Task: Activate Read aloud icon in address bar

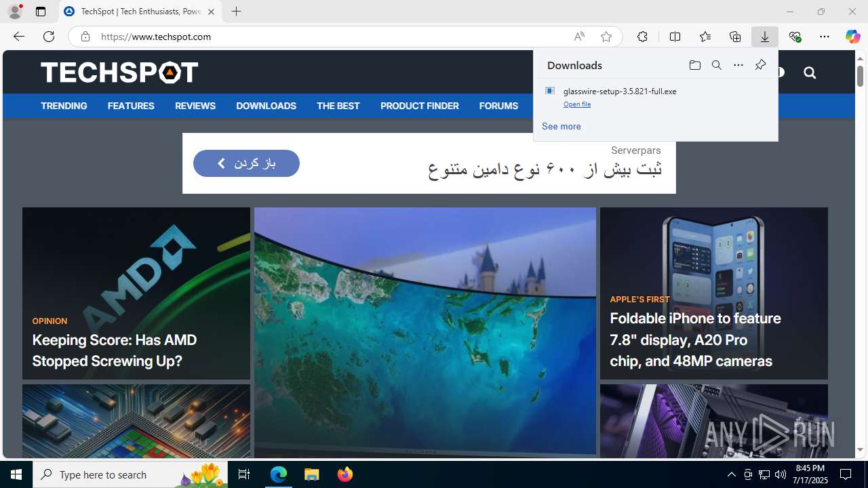Action: (579, 37)
